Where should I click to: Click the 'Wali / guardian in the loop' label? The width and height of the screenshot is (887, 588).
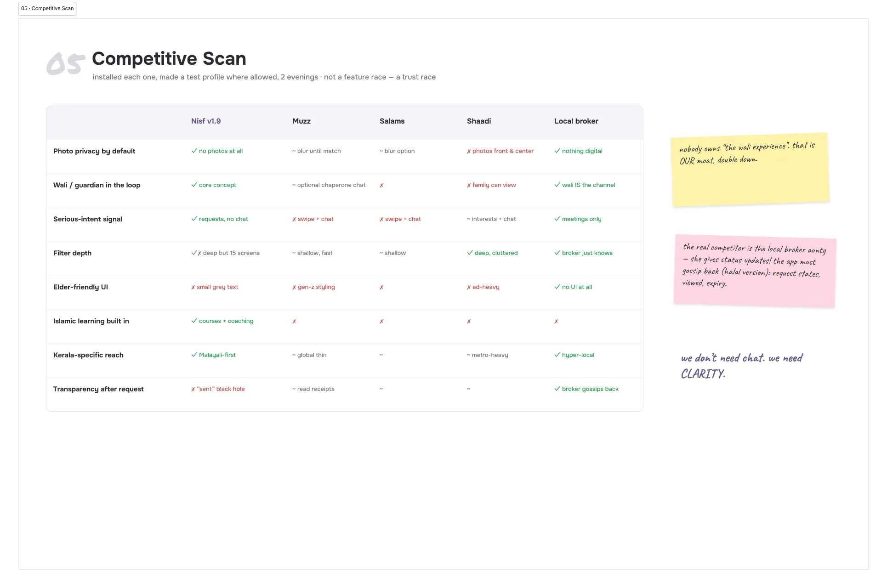(x=97, y=185)
